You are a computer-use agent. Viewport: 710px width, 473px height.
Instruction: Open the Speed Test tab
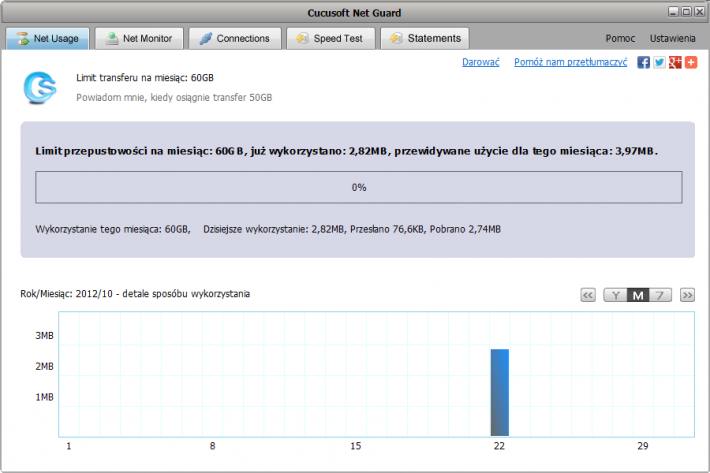pos(331,38)
